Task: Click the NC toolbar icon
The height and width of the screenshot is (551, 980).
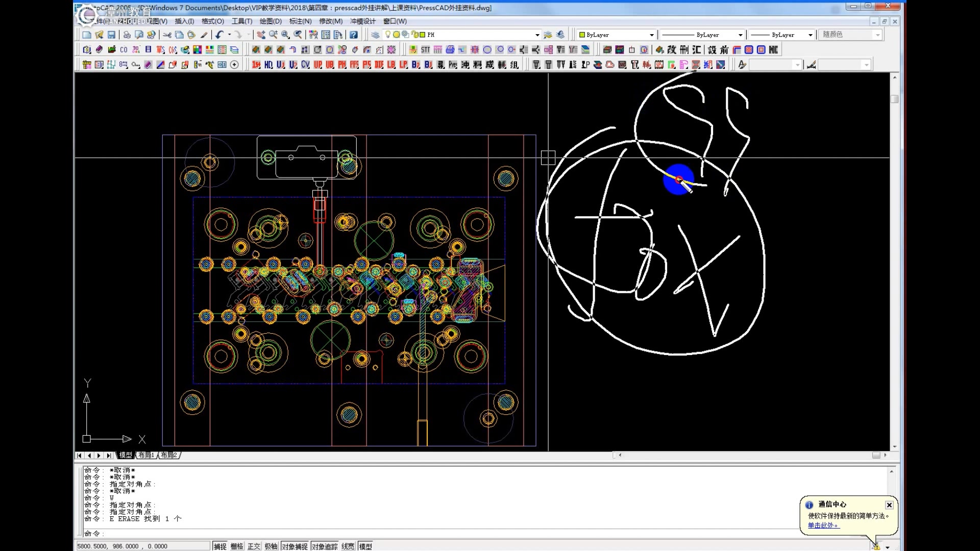Action: (773, 50)
